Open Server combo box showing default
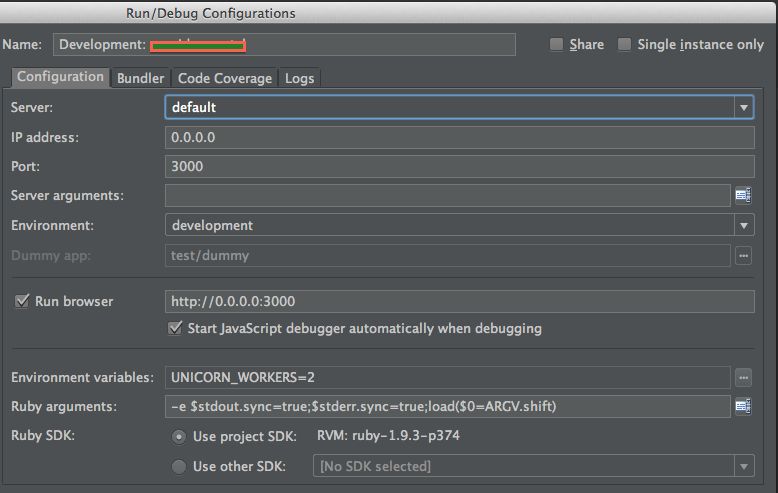The height and width of the screenshot is (493, 778). pyautogui.click(x=459, y=107)
